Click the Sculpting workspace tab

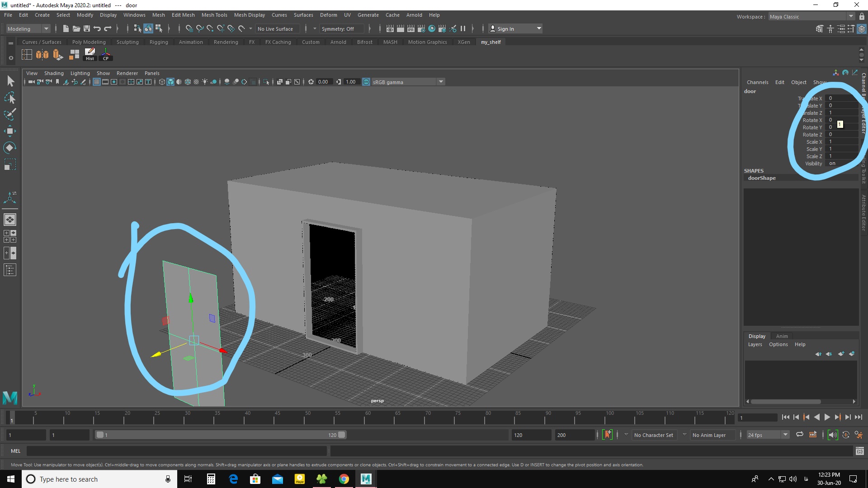127,42
